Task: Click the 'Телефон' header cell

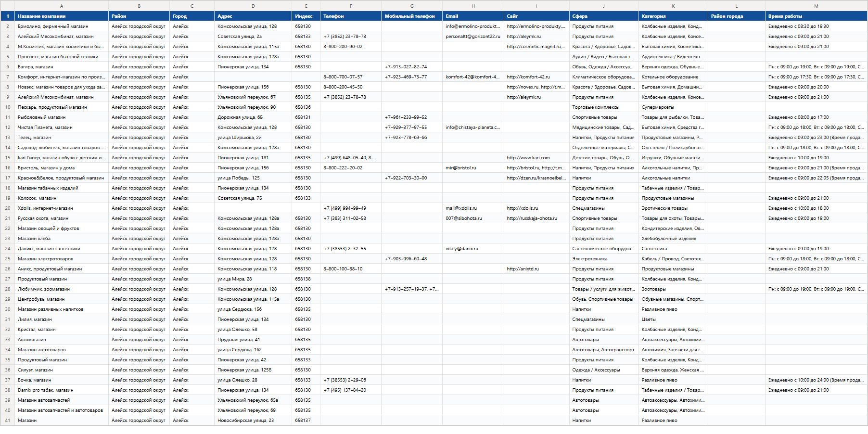Action: pos(351,16)
